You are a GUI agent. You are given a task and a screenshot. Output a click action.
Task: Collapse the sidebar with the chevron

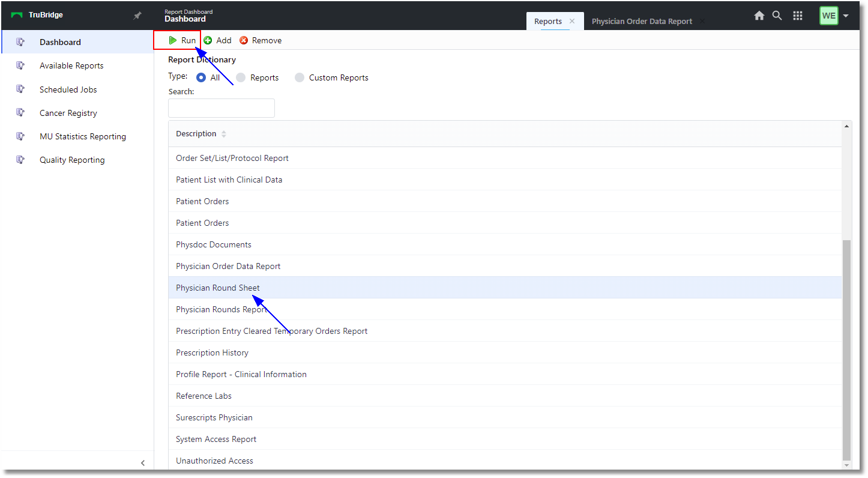tap(143, 463)
